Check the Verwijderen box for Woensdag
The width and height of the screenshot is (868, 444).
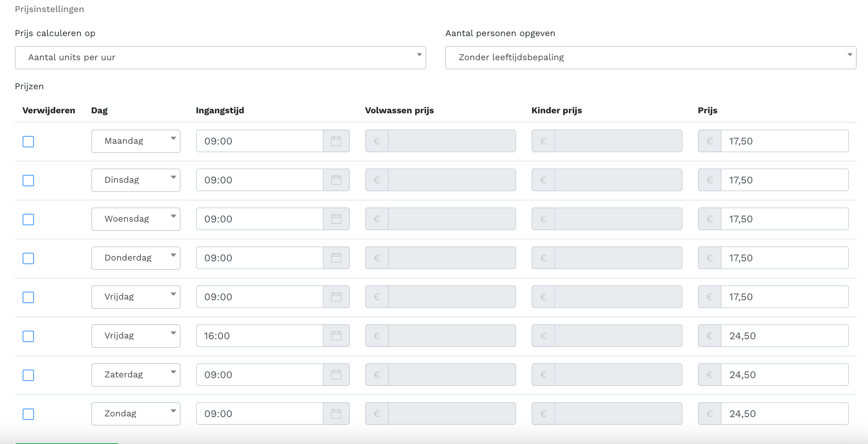point(28,220)
